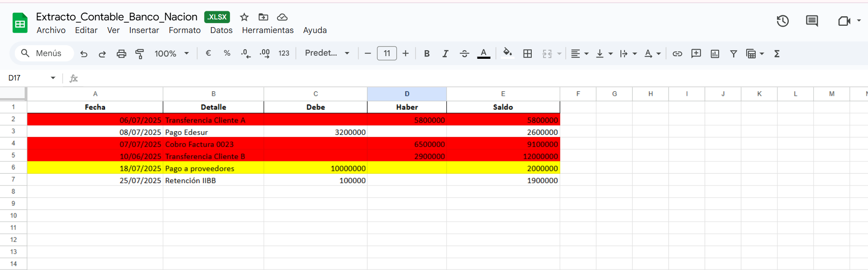The height and width of the screenshot is (270, 868).
Task: Select the Pago a proveedores cell
Action: (x=213, y=168)
